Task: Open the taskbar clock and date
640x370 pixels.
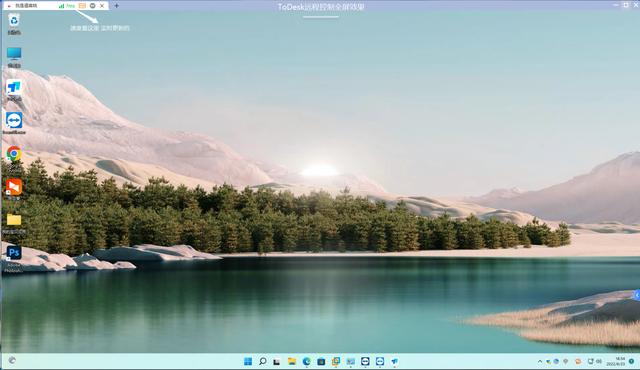Action: (x=616, y=361)
